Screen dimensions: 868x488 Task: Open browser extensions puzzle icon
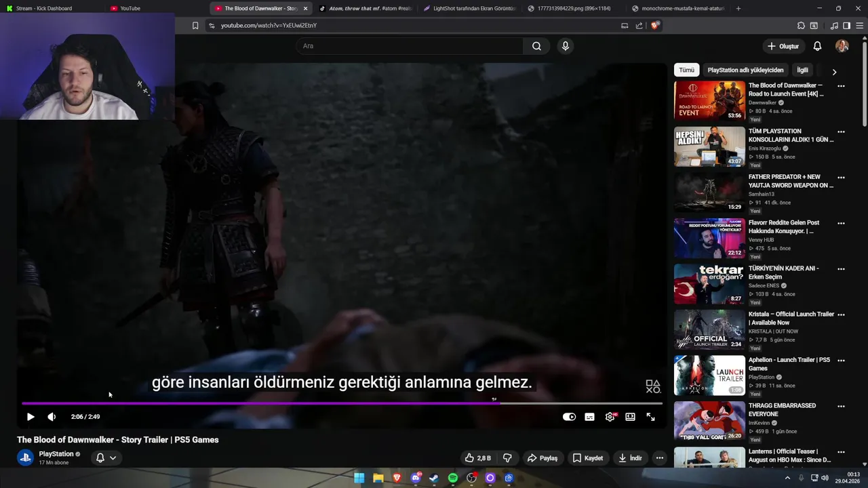(801, 26)
